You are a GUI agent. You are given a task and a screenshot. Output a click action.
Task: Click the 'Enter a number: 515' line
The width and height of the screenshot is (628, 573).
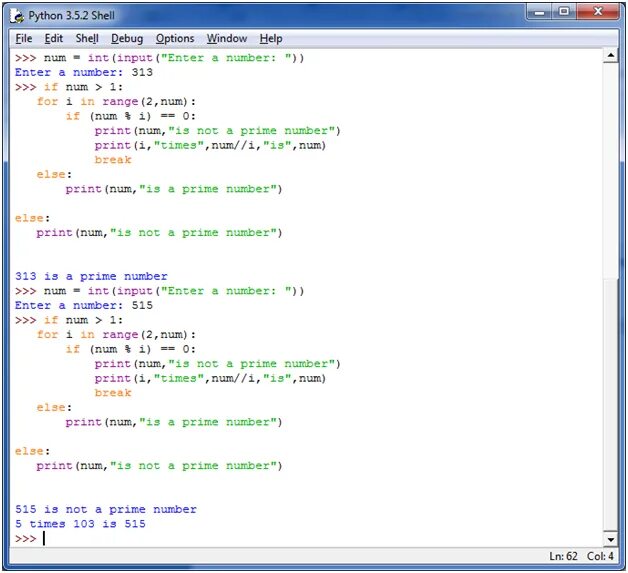(84, 306)
